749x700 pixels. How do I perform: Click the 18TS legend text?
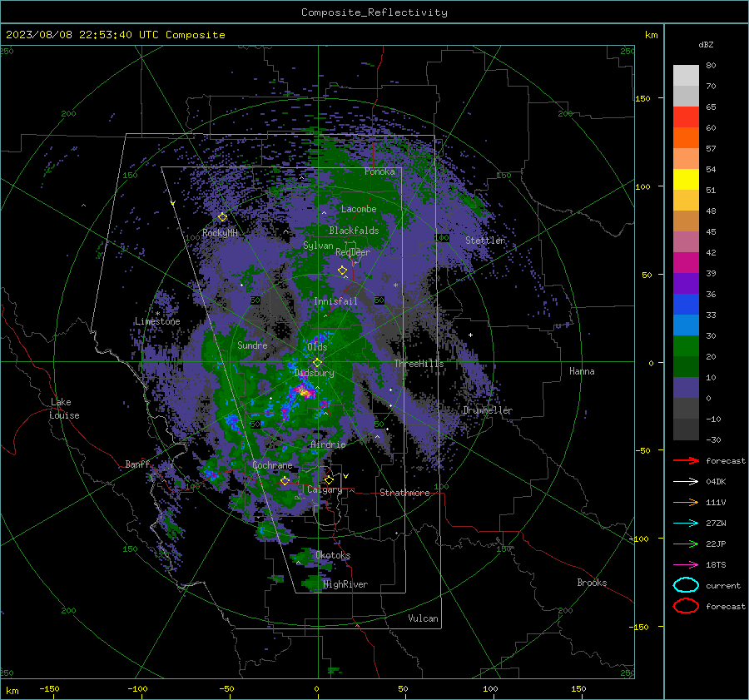click(716, 565)
